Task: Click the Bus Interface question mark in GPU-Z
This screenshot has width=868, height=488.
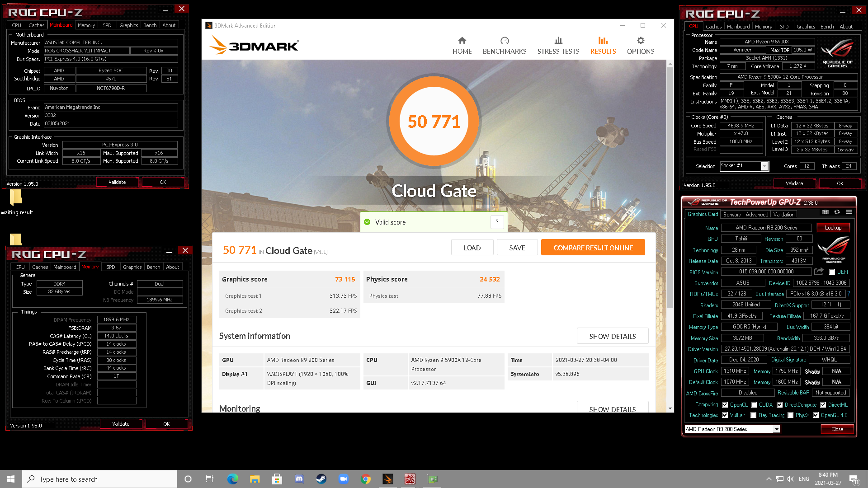Action: click(x=849, y=294)
